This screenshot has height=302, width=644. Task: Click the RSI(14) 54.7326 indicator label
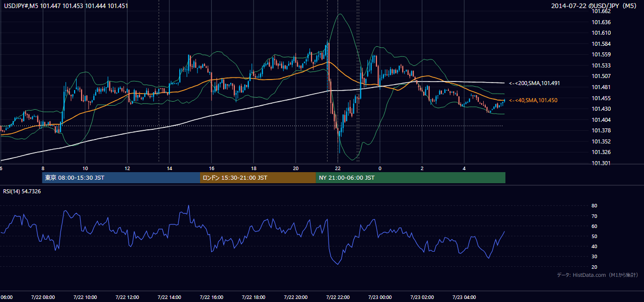[22, 191]
